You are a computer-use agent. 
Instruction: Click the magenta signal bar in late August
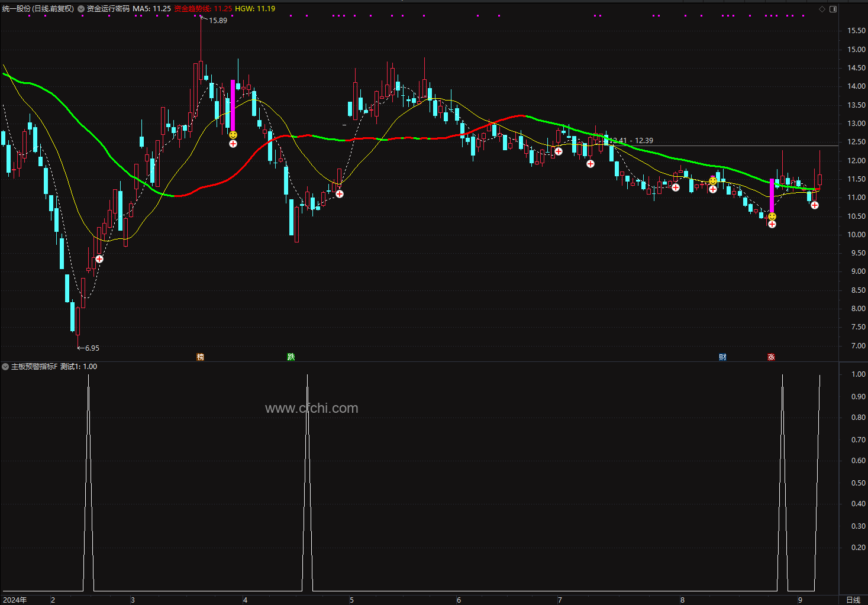[772, 196]
